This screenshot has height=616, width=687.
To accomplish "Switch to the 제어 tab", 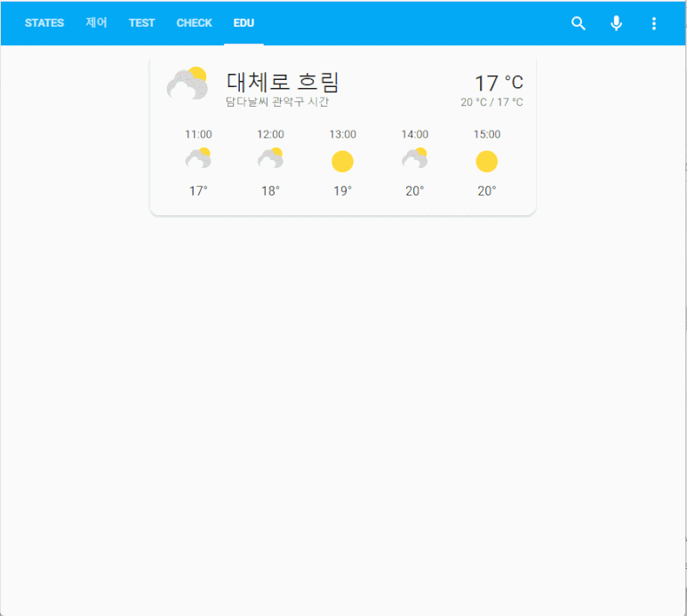I will point(96,22).
